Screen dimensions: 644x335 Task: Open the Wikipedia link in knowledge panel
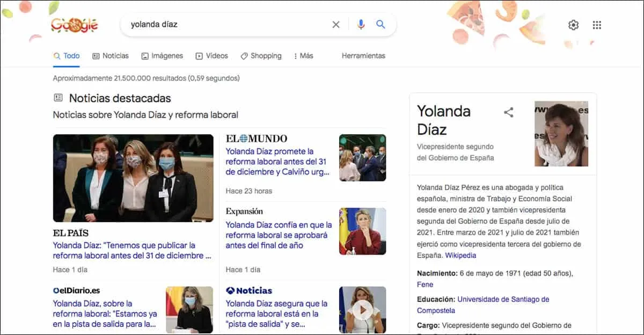click(460, 256)
